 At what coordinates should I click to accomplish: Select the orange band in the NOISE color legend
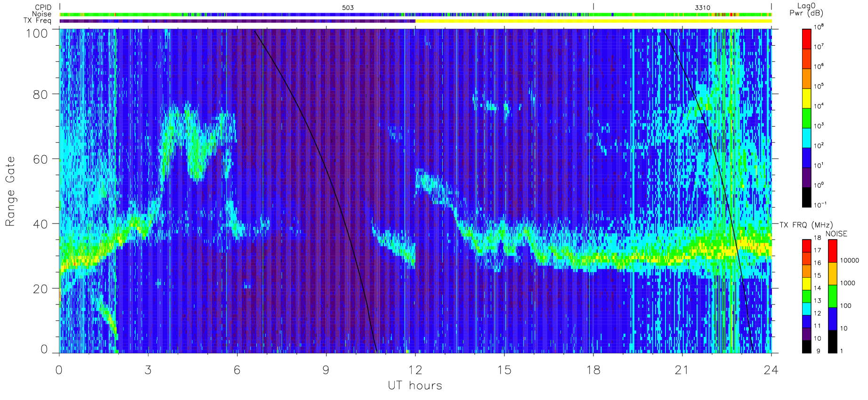tap(832, 273)
